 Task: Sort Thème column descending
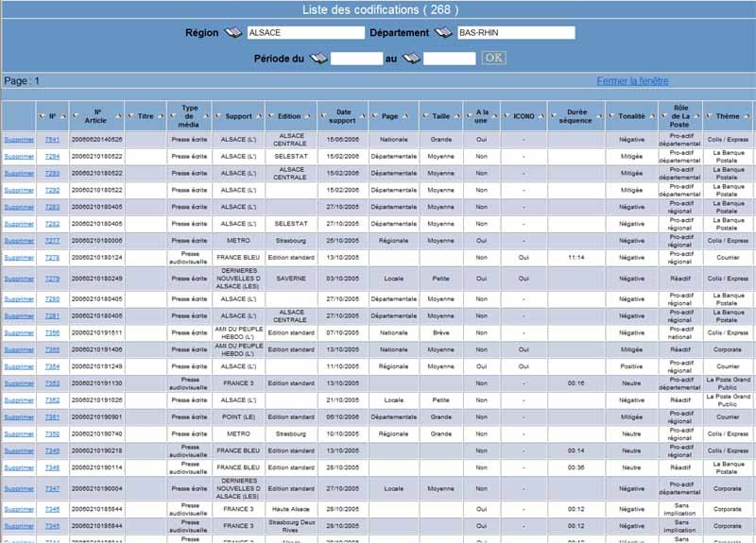(x=709, y=116)
